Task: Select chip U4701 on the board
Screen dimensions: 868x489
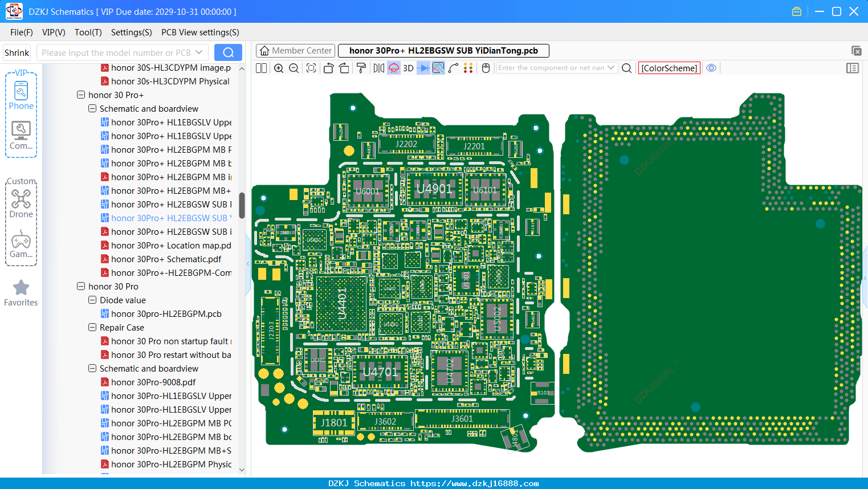Action: pyautogui.click(x=380, y=372)
